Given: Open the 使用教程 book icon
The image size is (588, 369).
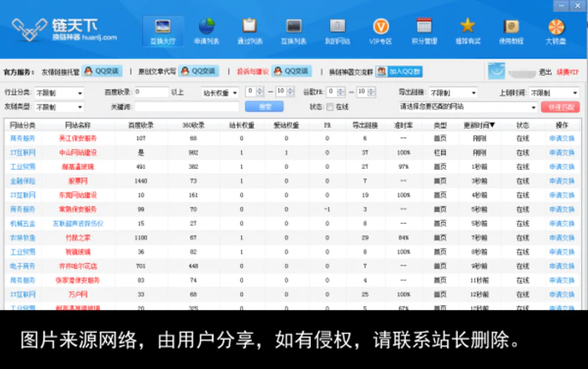Looking at the screenshot, I should 511,32.
